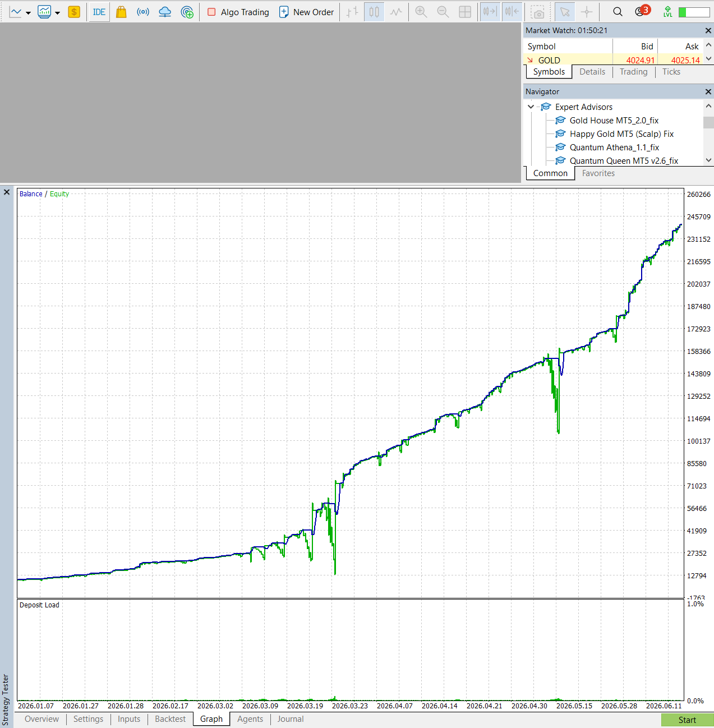714x728 pixels.
Task: Toggle Algo Trading on
Action: pyautogui.click(x=238, y=12)
